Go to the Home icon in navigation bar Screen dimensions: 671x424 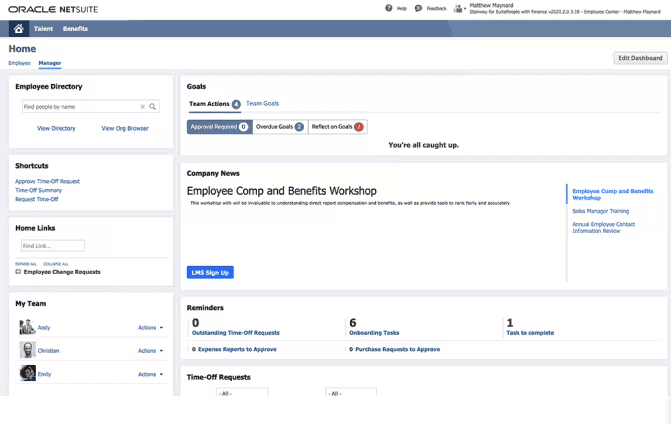(x=18, y=29)
